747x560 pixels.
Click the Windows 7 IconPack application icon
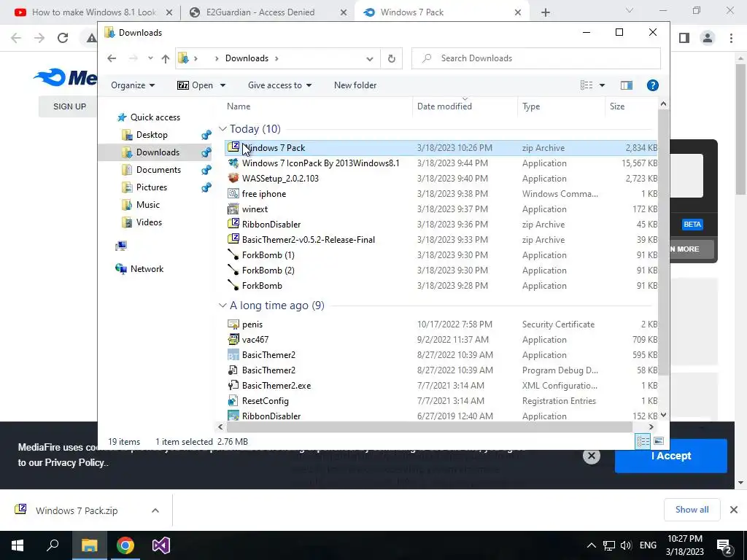pyautogui.click(x=233, y=163)
